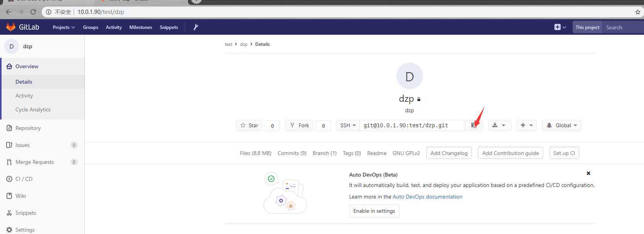Viewport: 644px width, 234px height.
Task: Open Milestones in the navbar
Action: (140, 27)
